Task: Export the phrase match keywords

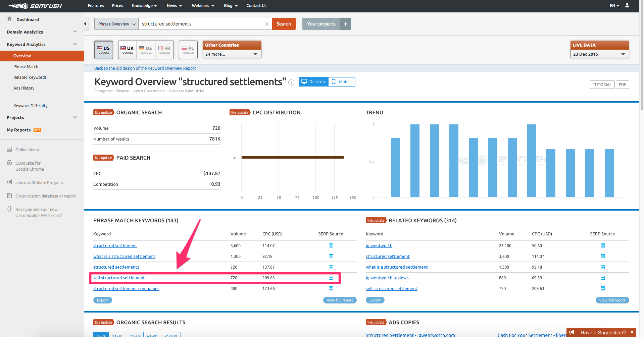Action: (x=103, y=300)
